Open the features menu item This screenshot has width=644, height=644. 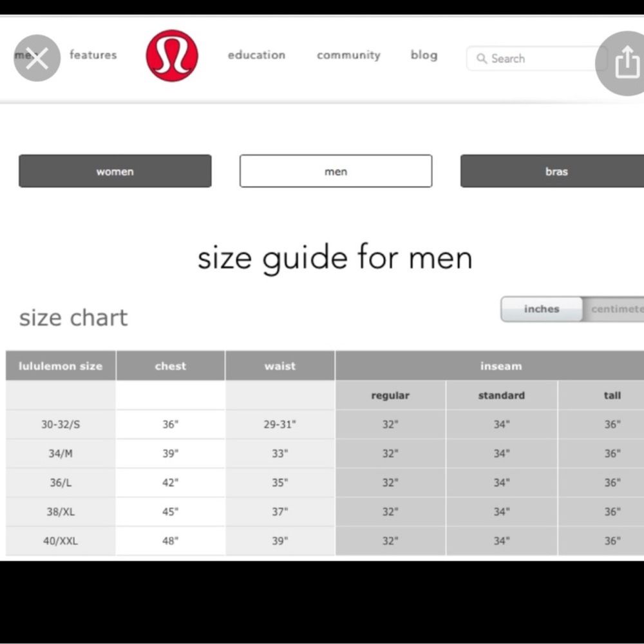[93, 55]
